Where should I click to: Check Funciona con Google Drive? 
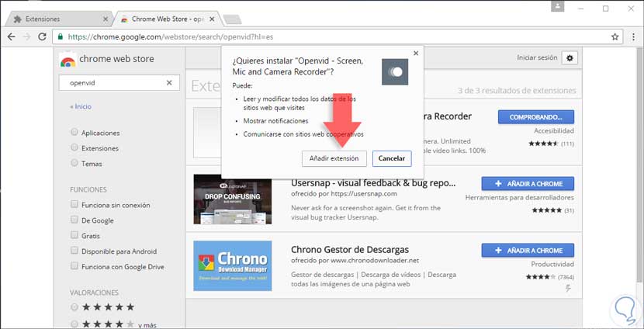pos(74,266)
